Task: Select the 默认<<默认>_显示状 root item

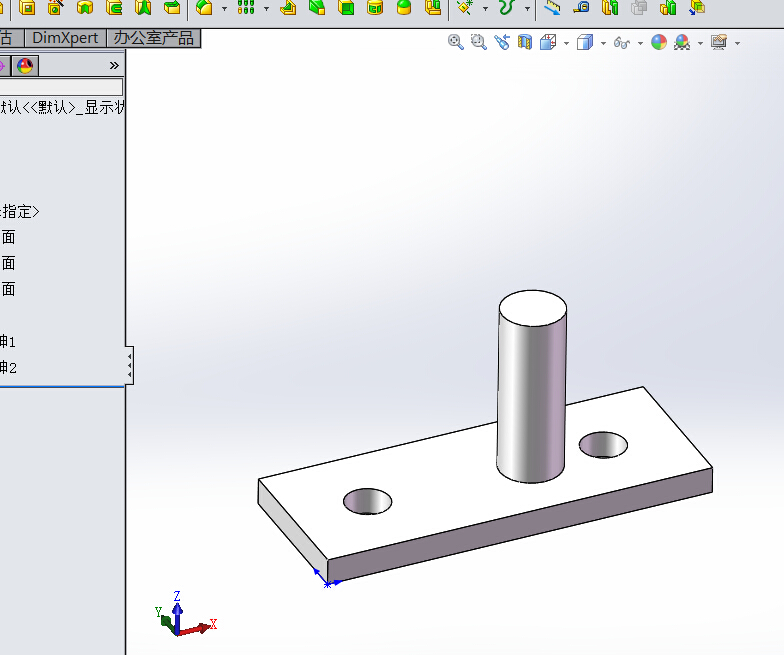Action: point(62,107)
